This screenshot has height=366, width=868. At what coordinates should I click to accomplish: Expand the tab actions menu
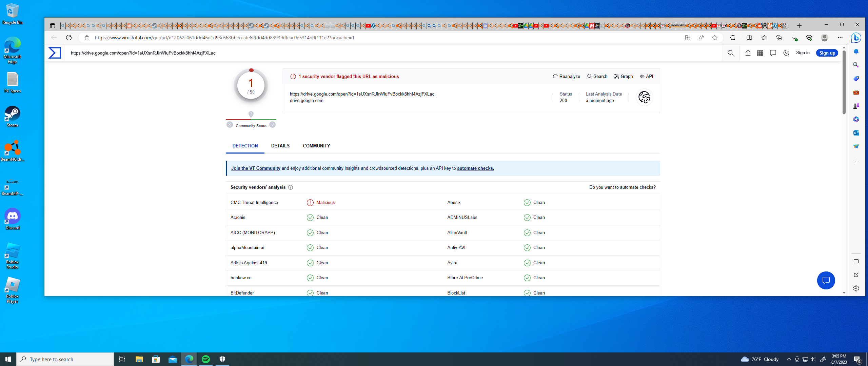pos(52,26)
